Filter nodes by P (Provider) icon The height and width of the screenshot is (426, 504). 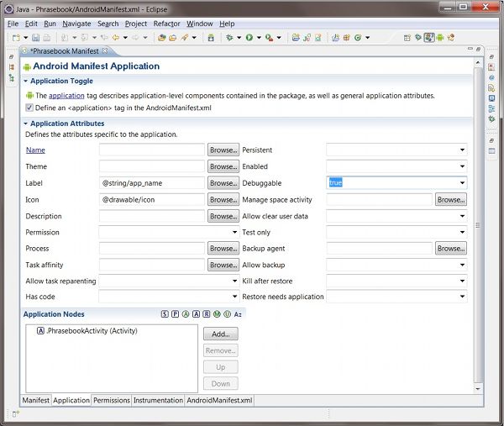click(x=176, y=314)
